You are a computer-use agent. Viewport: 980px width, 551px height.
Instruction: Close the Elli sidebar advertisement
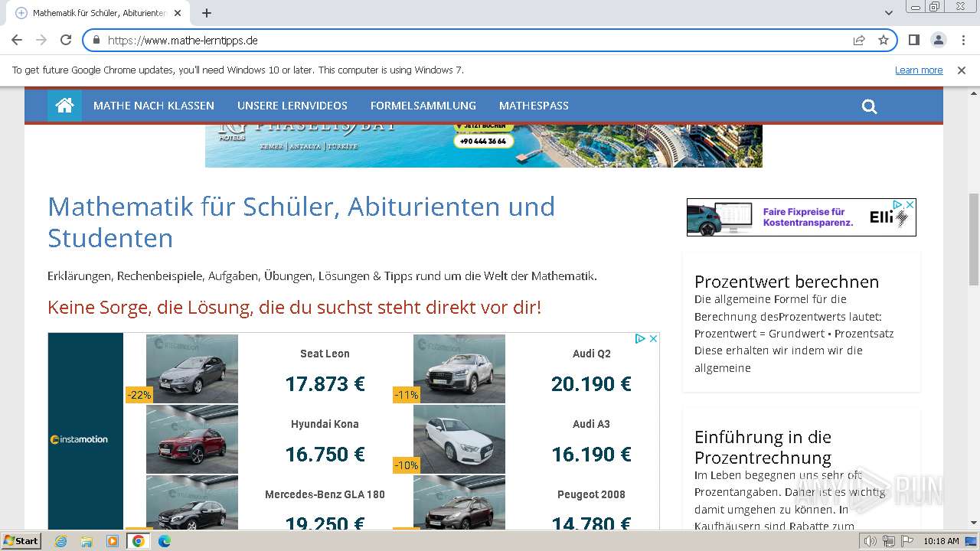click(910, 204)
